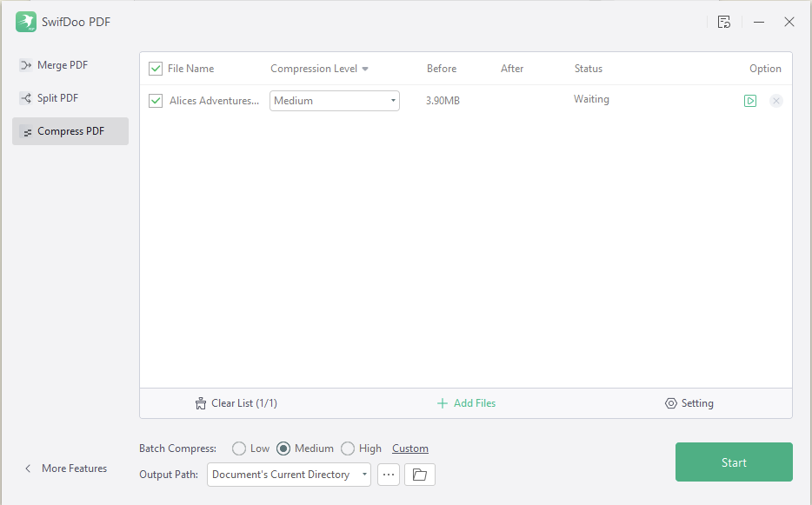Click the Status column header
Screen dimensions: 812x505
pos(589,69)
